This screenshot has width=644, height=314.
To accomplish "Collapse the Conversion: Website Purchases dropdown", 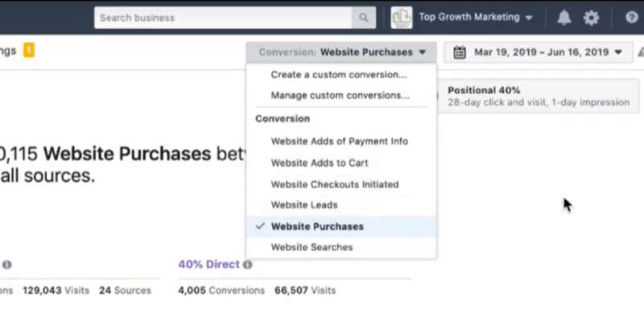I will [341, 52].
